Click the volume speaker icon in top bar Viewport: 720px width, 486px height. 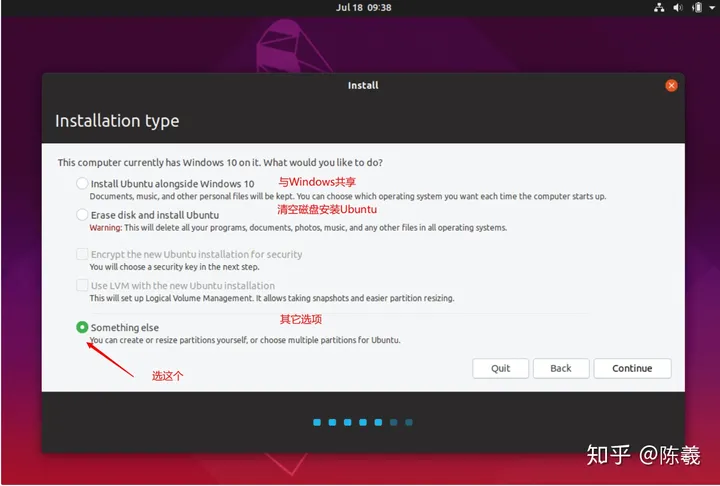678,7
